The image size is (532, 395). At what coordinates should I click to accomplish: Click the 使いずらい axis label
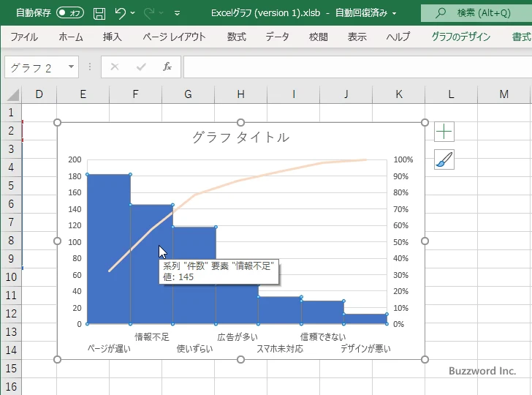click(x=194, y=348)
